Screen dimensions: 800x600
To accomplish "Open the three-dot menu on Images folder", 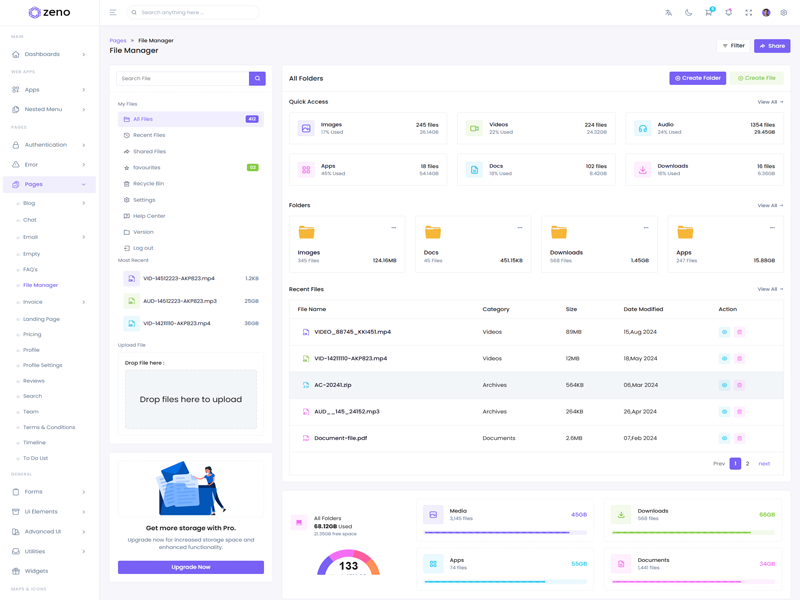I will [x=393, y=228].
